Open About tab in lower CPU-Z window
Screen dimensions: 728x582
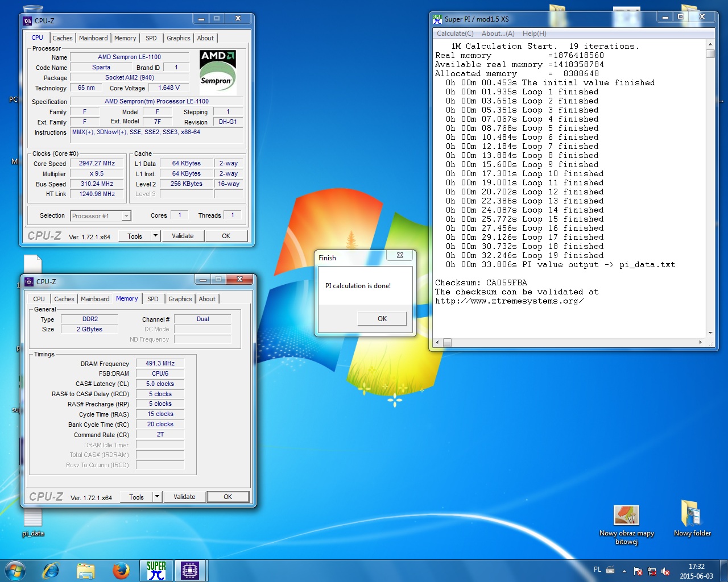point(207,299)
